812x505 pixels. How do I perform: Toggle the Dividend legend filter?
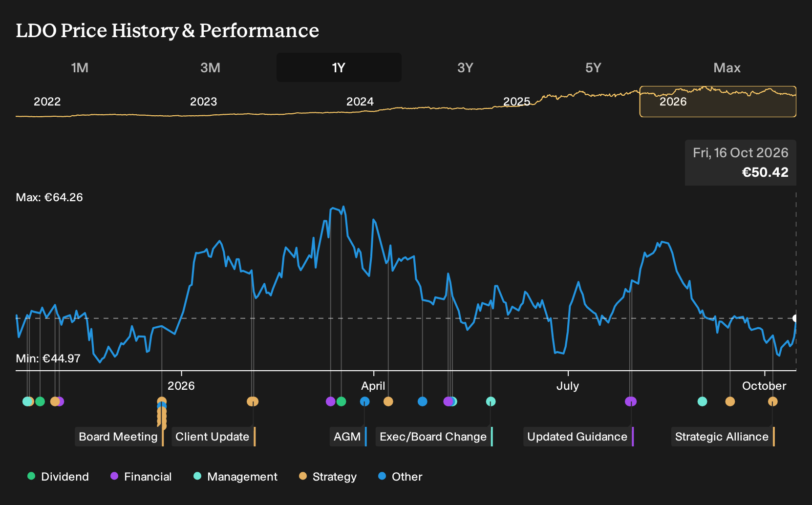coord(58,477)
